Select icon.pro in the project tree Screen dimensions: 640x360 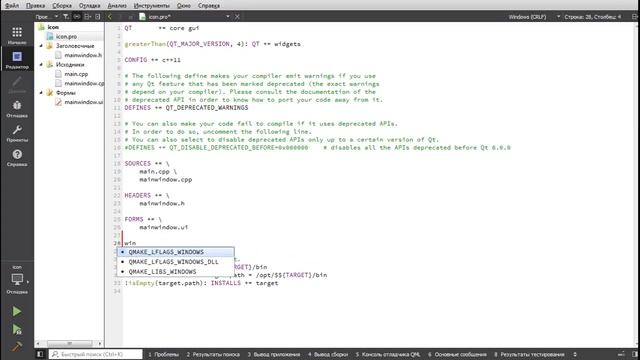[x=66, y=36]
